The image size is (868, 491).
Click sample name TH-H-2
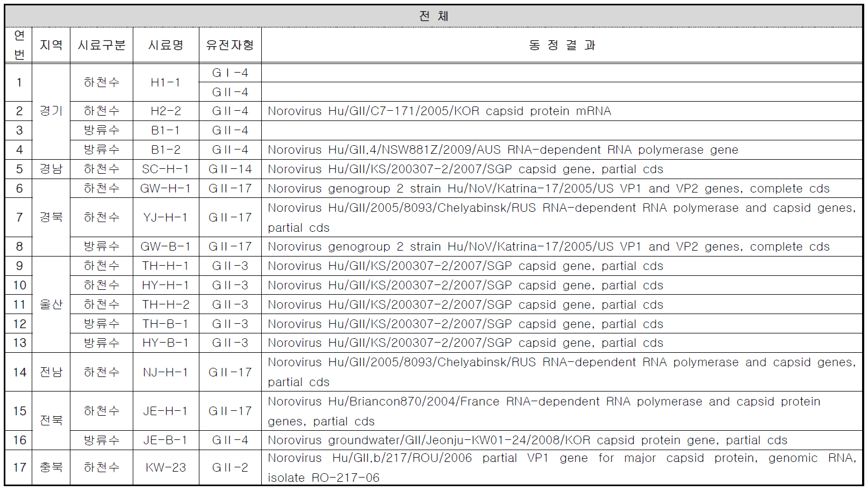click(166, 304)
